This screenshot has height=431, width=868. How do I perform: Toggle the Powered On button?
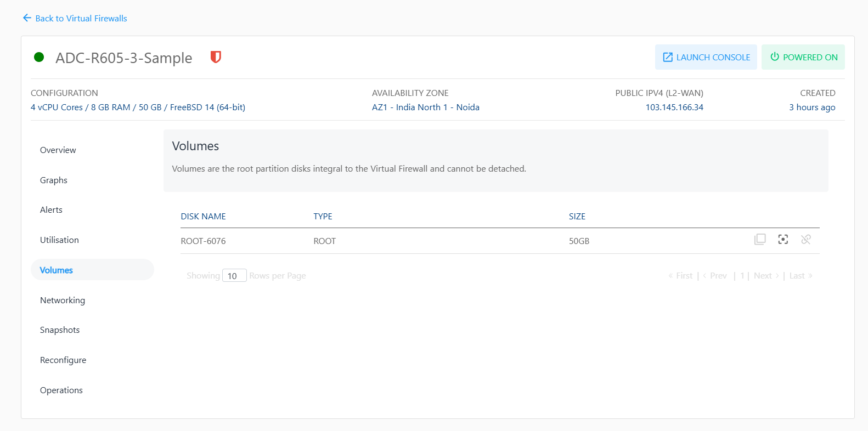point(803,57)
